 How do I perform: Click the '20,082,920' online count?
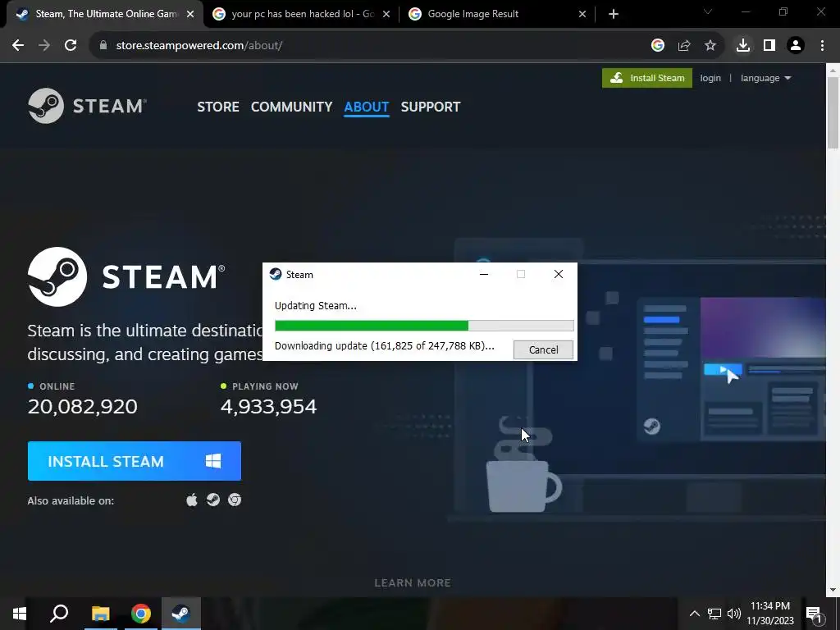tap(83, 407)
